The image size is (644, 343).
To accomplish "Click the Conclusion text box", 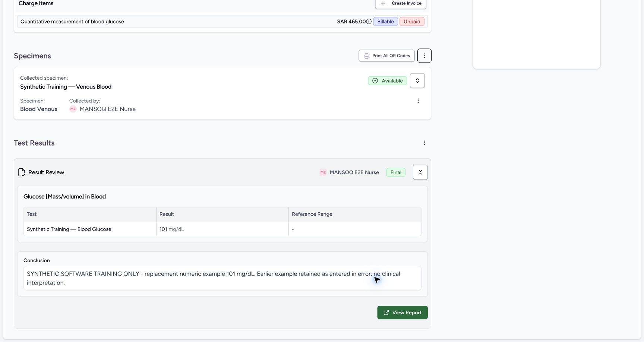I will (x=222, y=279).
